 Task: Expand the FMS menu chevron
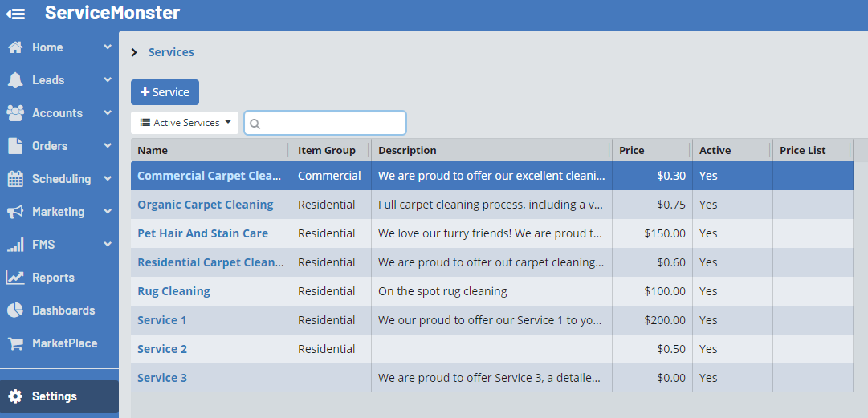coord(108,245)
